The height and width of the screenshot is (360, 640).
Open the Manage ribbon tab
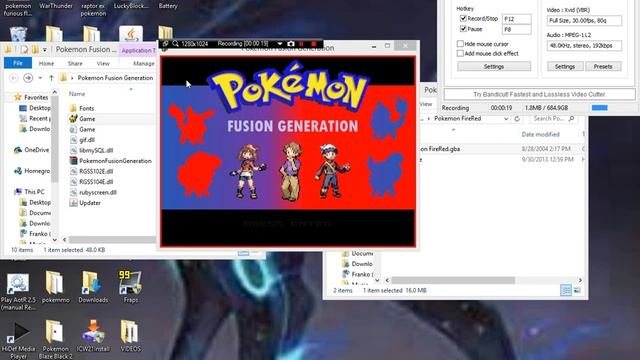(144, 64)
